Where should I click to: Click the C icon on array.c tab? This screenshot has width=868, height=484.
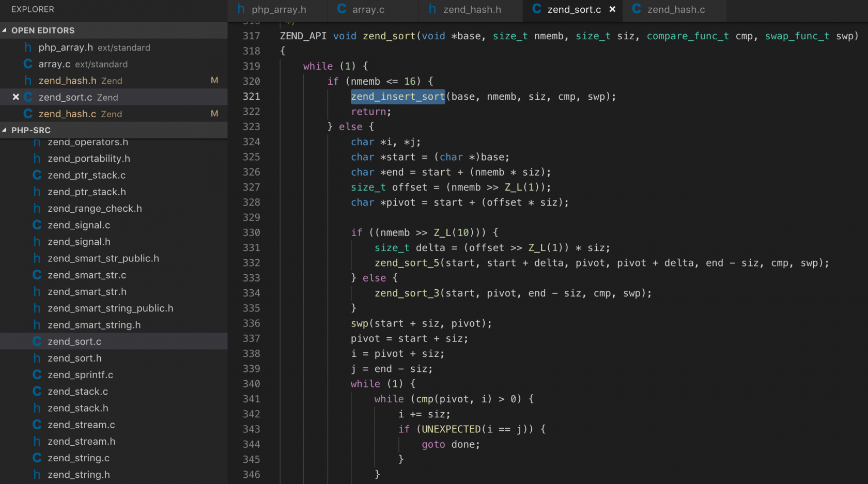[342, 9]
